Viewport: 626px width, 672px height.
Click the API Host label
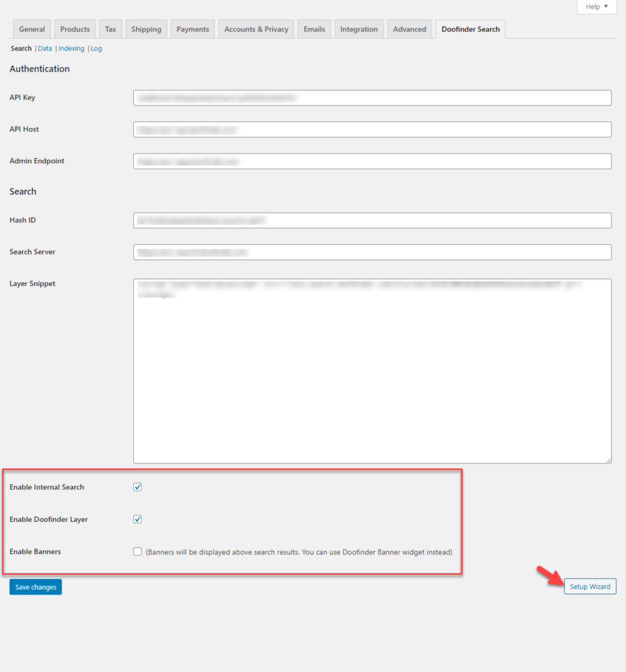click(24, 129)
